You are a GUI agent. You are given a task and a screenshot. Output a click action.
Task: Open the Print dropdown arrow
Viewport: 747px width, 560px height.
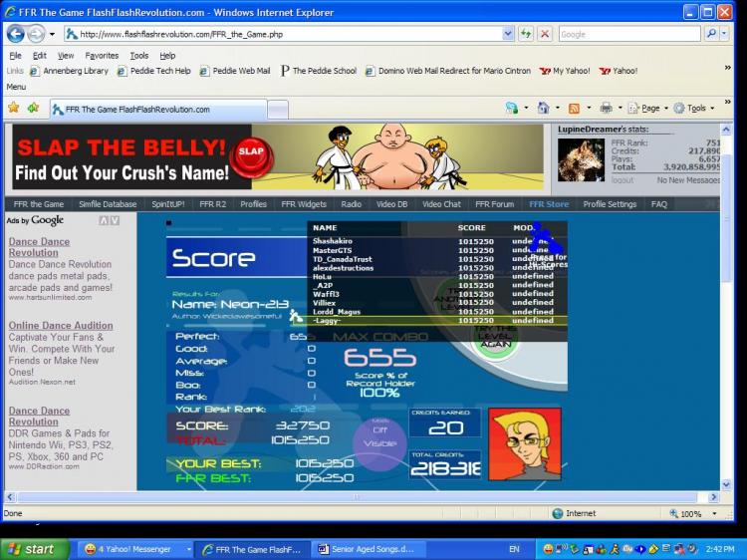(620, 109)
